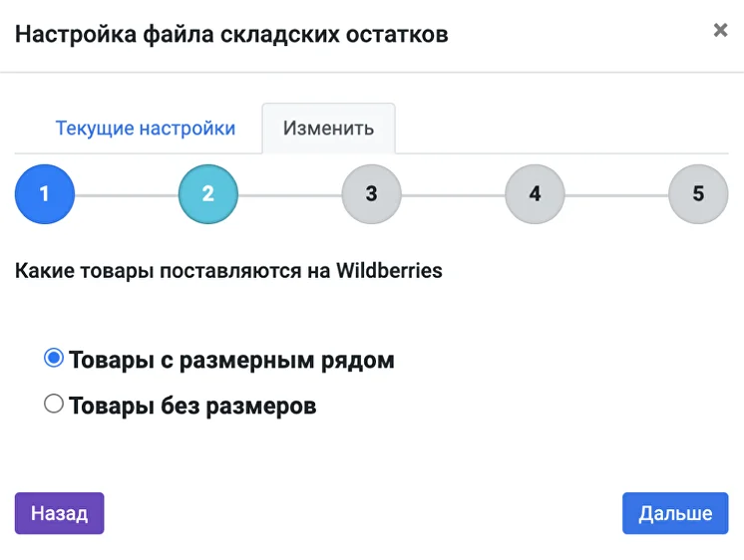Image resolution: width=744 pixels, height=560 pixels.
Task: Jump to final step 5 circle
Action: pyautogui.click(x=698, y=194)
